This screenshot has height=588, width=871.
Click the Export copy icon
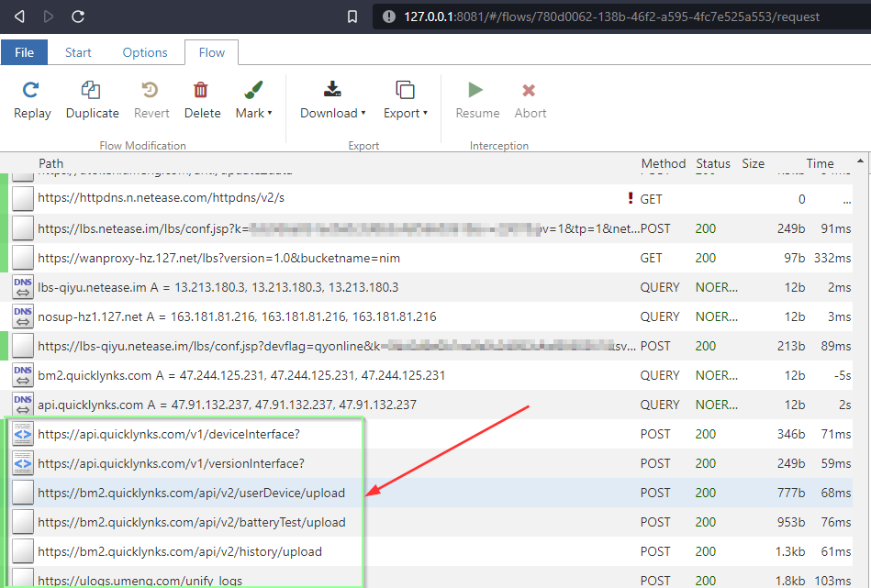pyautogui.click(x=405, y=90)
